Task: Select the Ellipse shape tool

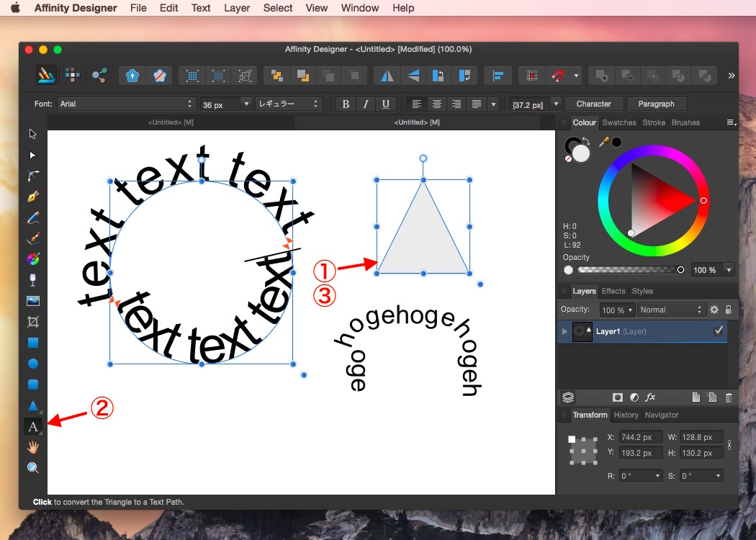Action: pos(33,364)
